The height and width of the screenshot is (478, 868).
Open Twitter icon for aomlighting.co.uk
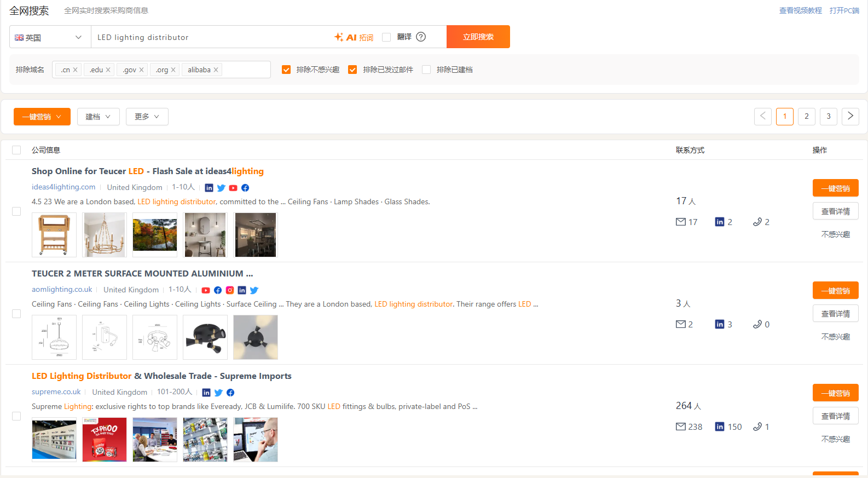254,290
